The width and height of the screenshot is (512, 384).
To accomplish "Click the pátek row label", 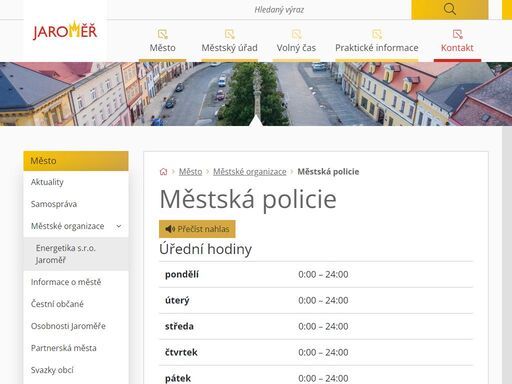I will pos(178,378).
